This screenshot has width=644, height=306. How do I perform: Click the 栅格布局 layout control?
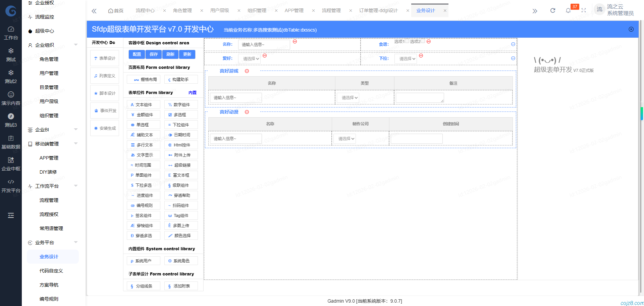tap(143, 79)
